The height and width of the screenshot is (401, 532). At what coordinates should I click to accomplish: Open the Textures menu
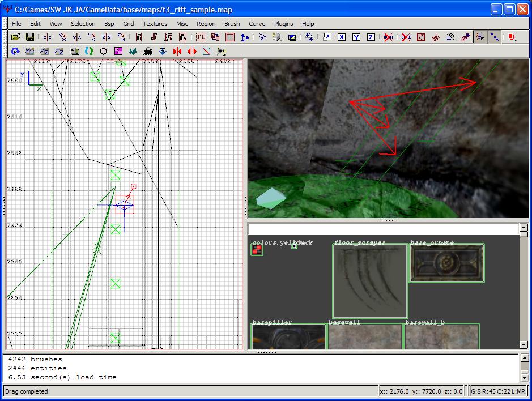pos(155,24)
